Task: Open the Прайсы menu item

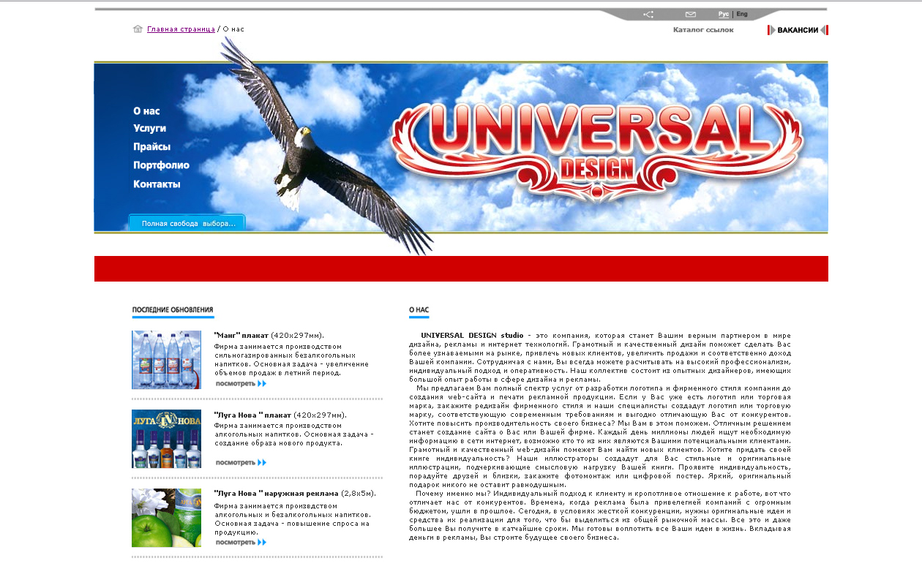Action: 151,146
